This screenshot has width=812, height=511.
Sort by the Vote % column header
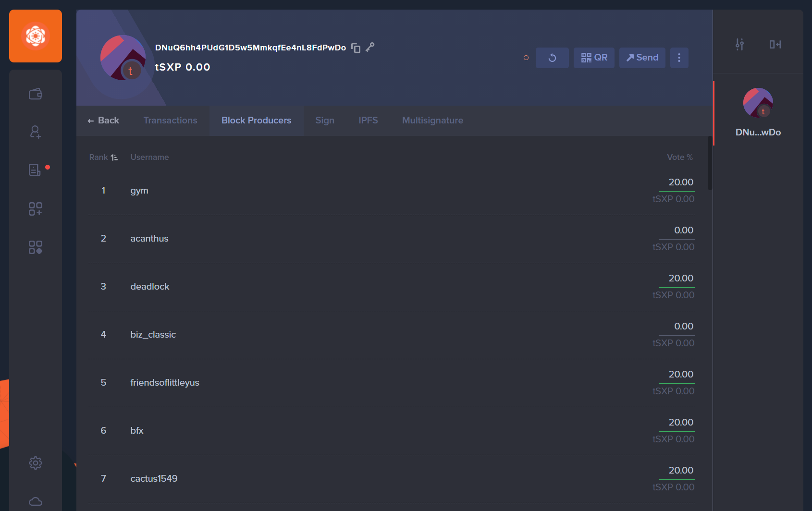(679, 157)
